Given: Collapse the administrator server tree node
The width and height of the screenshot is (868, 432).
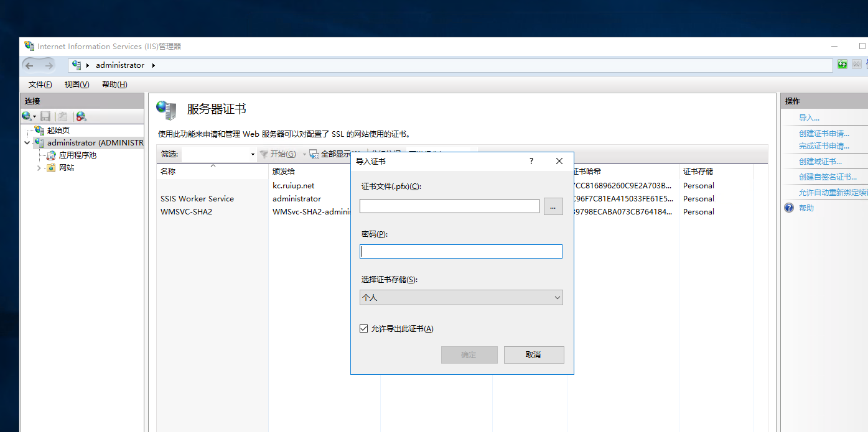Looking at the screenshot, I should pos(27,143).
